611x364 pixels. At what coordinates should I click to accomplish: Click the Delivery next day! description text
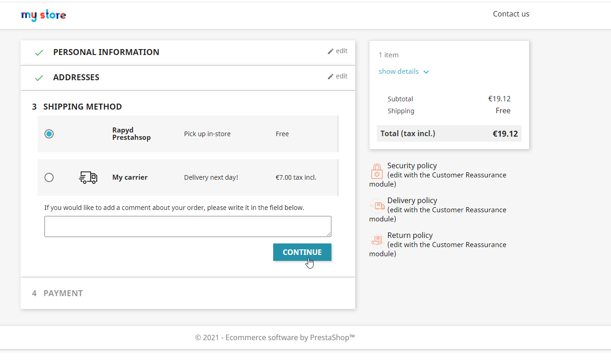[211, 177]
